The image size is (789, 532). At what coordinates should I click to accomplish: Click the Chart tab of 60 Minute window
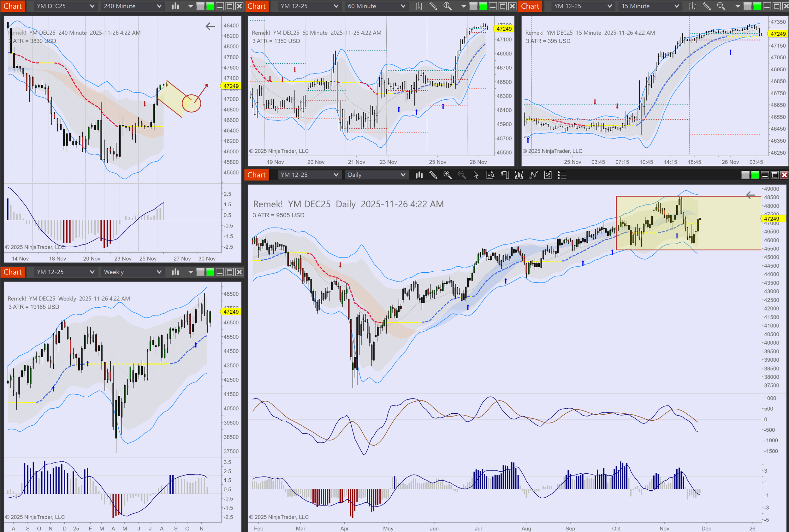click(257, 6)
